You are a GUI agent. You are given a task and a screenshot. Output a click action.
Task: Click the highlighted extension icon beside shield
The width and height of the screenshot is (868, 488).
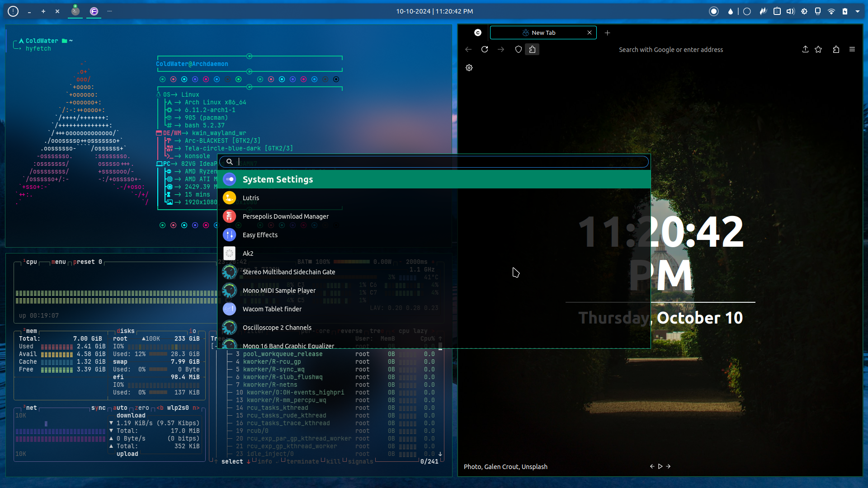pyautogui.click(x=532, y=50)
